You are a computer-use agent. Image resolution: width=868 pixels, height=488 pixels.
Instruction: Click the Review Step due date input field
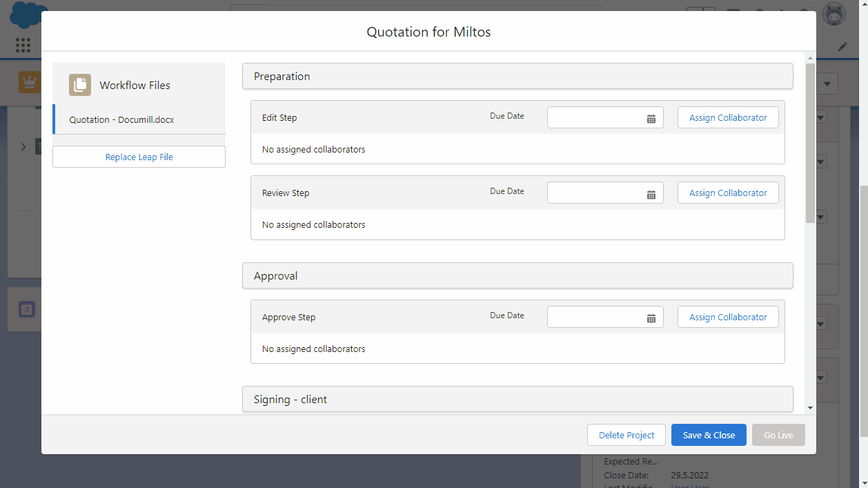pyautogui.click(x=597, y=193)
